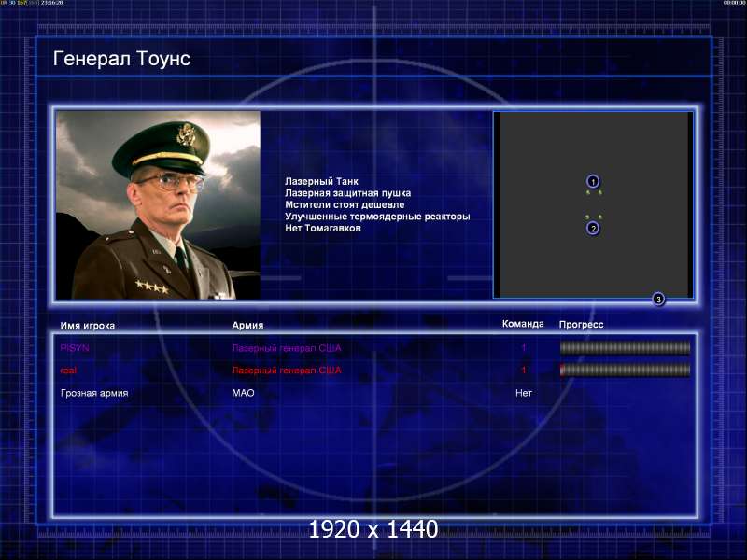Screen dimensions: 747x560
Task: Click the Лазерный Танк feature text
Action: tap(321, 181)
